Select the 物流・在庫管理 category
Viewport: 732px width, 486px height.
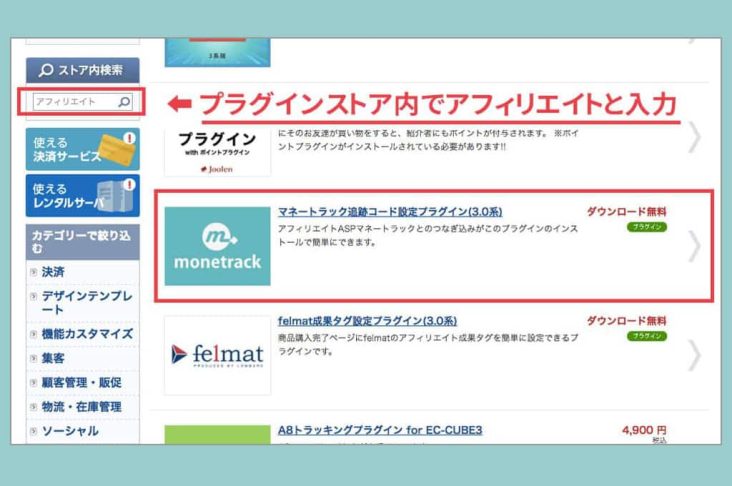coord(82,407)
